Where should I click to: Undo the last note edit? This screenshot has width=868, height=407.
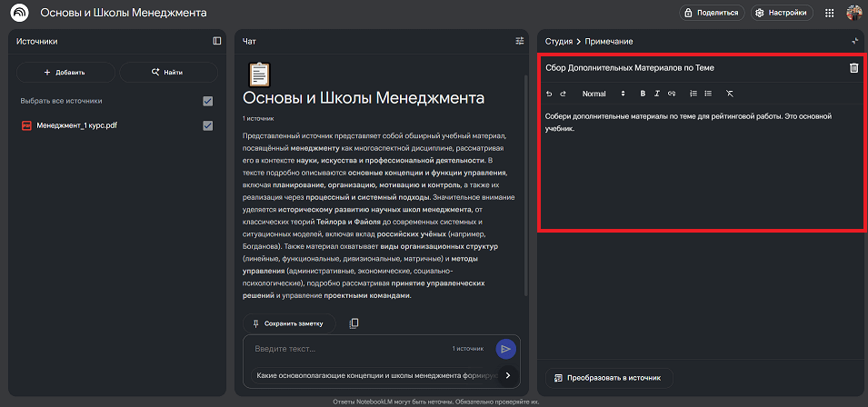(x=548, y=94)
